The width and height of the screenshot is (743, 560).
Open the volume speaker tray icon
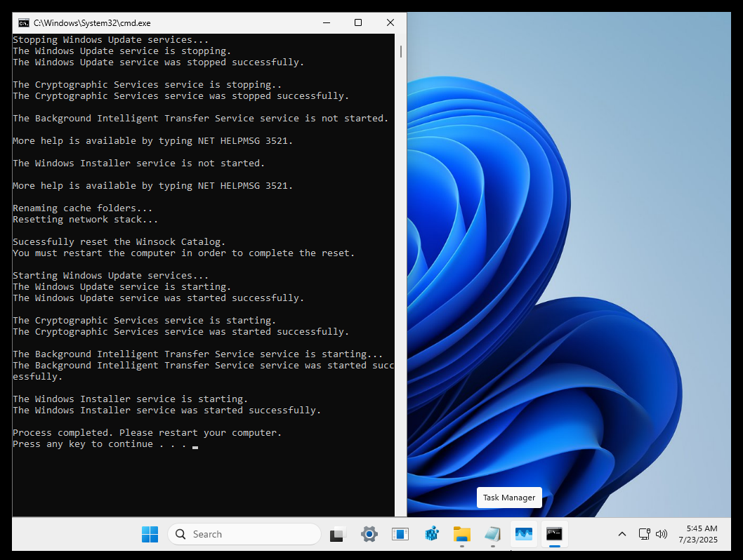(662, 534)
